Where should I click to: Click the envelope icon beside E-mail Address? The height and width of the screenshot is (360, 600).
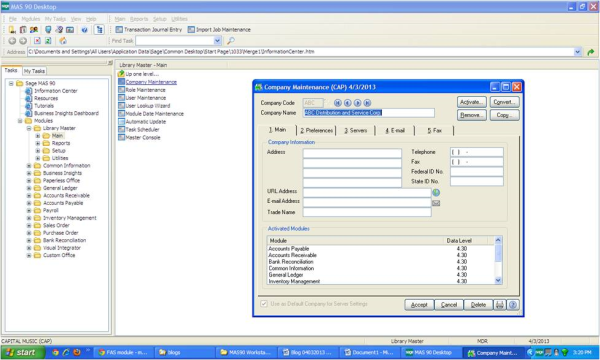pos(436,203)
